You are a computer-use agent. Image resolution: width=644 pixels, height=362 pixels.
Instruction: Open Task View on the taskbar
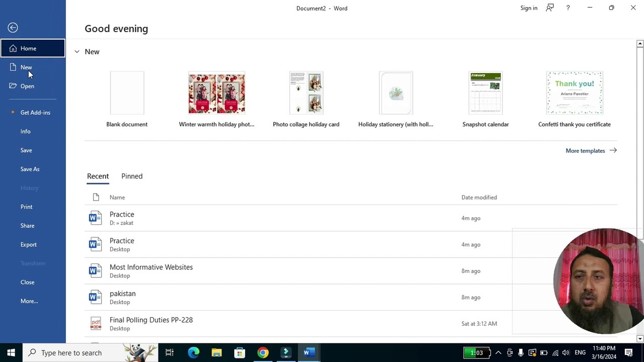tap(170, 353)
